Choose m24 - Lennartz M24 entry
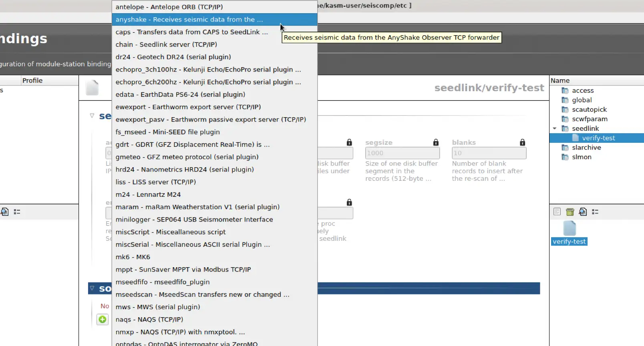Screen dimensions: 644x346 (x=215, y=194)
